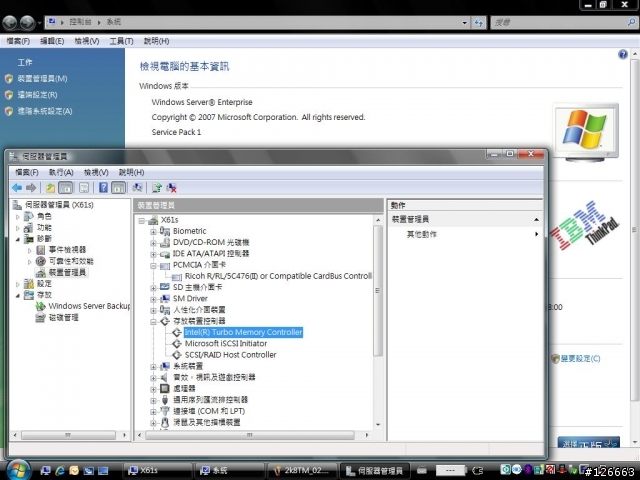Screen dimensions: 640x480
Task: Click the left tree pane horizontal scrollbar
Action: click(68, 435)
